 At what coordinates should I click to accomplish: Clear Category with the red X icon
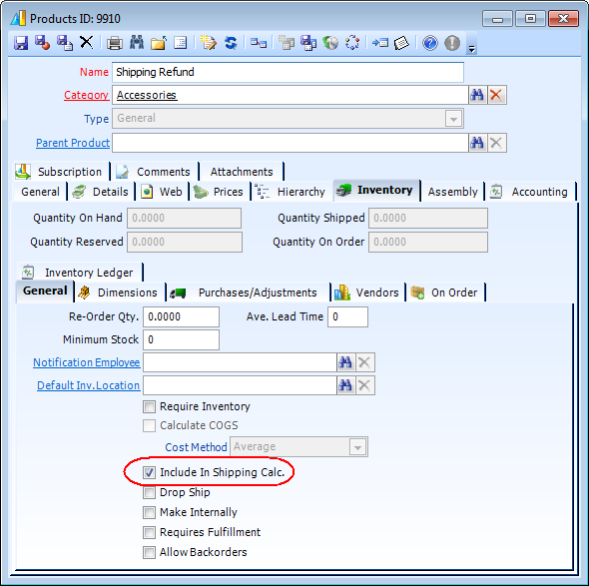coord(496,95)
